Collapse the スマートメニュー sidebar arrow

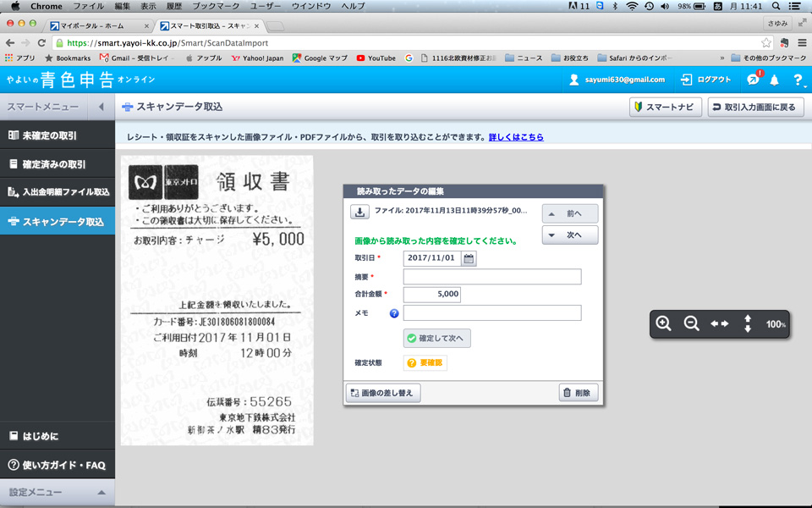point(101,107)
